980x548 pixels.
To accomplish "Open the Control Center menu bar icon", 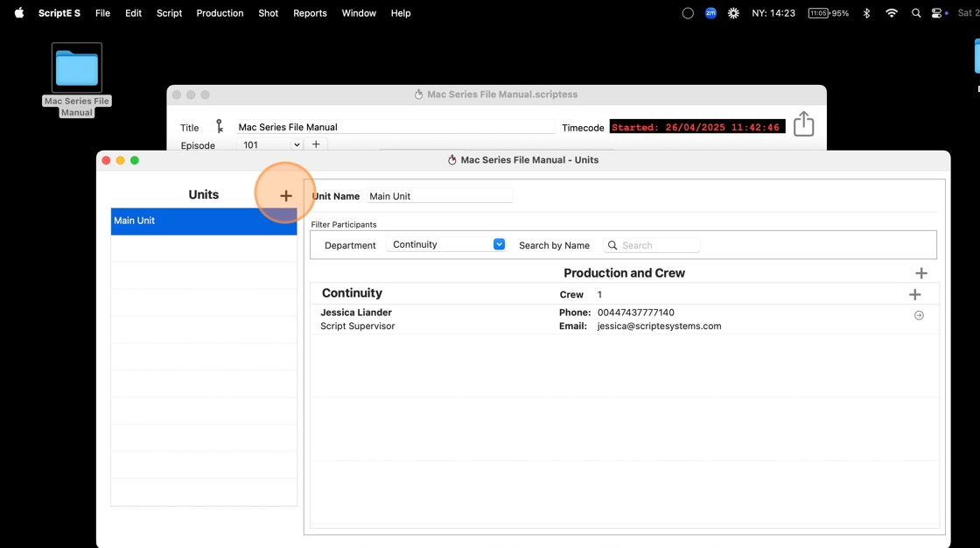I will [x=937, y=13].
